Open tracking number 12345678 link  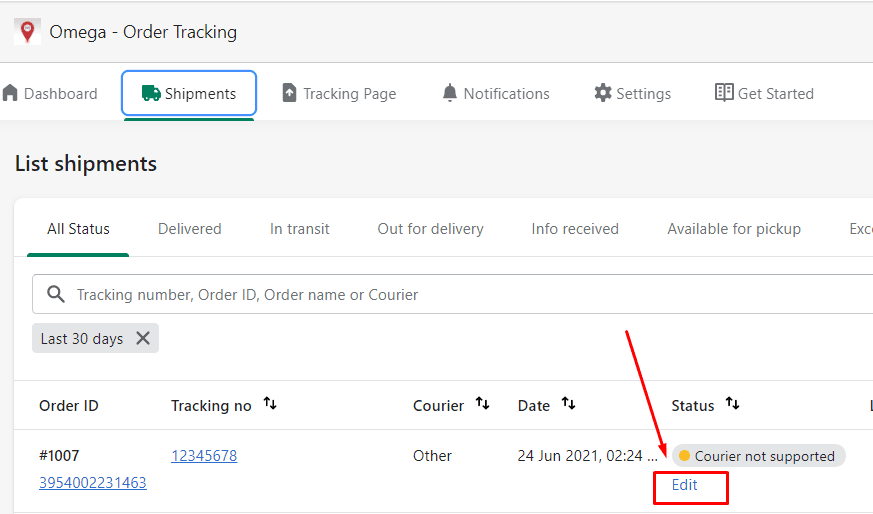pyautogui.click(x=204, y=456)
